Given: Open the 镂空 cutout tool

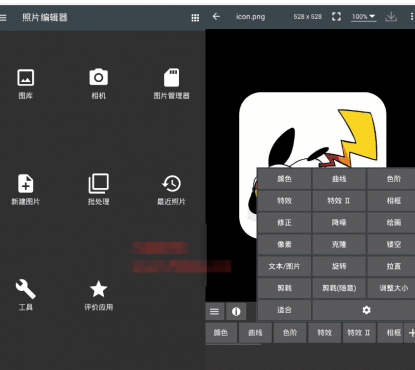Looking at the screenshot, I should pyautogui.click(x=393, y=244).
